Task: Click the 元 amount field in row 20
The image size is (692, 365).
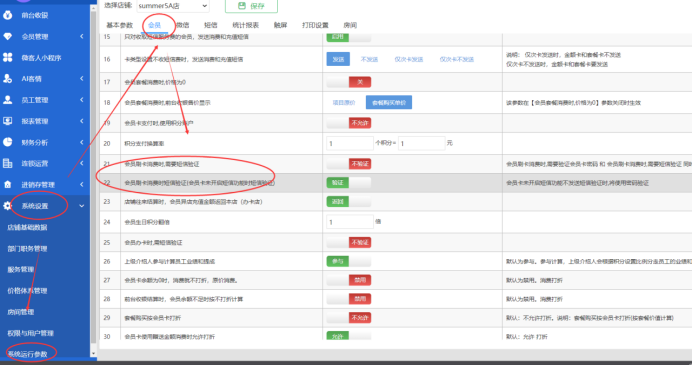Action: (x=421, y=143)
